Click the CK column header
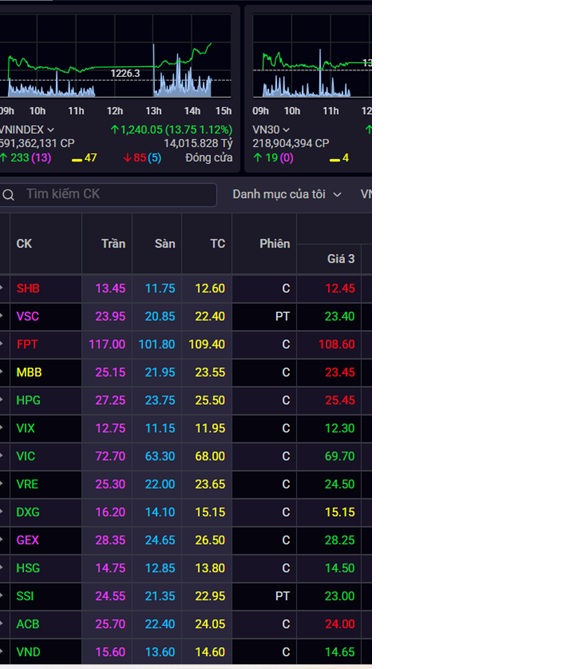This screenshot has height=669, width=570. point(24,244)
